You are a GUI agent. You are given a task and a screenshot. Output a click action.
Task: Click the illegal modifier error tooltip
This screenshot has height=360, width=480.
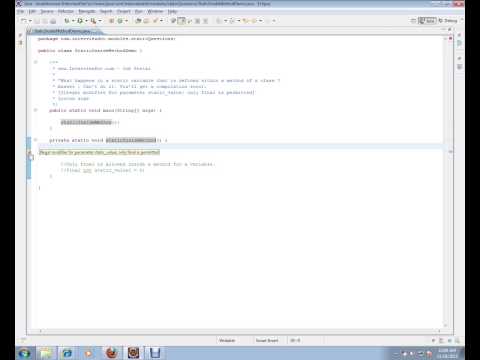(99, 152)
